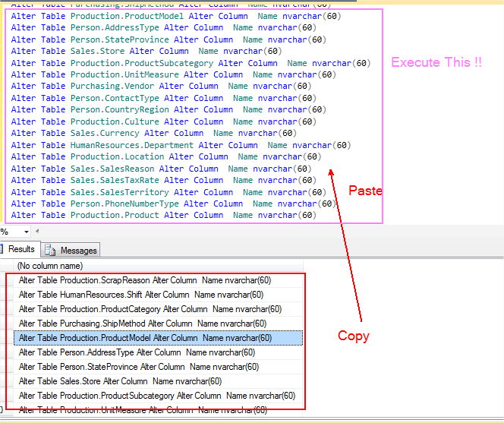Select the Production.ProductCategory result row
The image size is (504, 423).
(x=151, y=309)
